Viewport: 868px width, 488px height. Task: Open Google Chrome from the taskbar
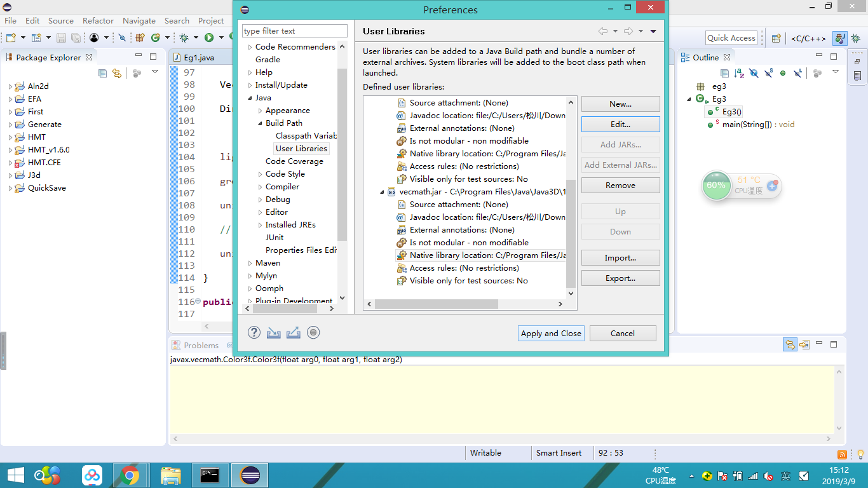click(130, 475)
